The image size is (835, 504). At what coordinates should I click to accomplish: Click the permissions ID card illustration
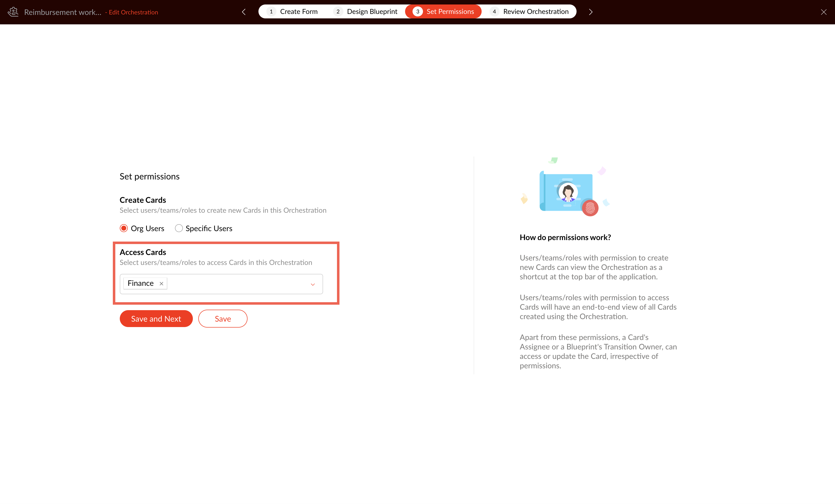tap(566, 192)
